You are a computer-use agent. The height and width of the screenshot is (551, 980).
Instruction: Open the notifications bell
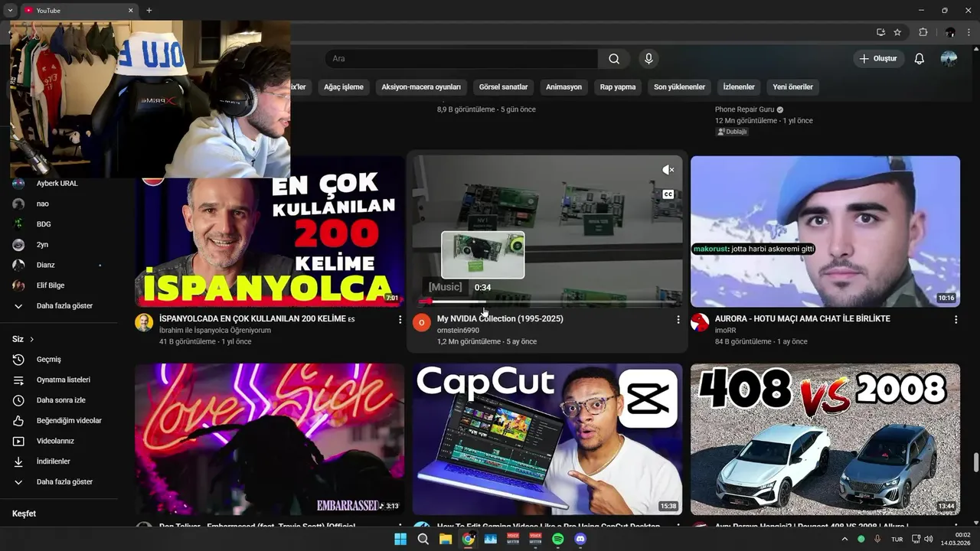click(920, 59)
